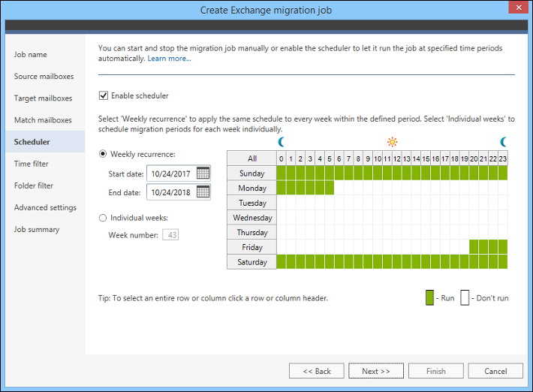Click the Week number field

[170, 234]
